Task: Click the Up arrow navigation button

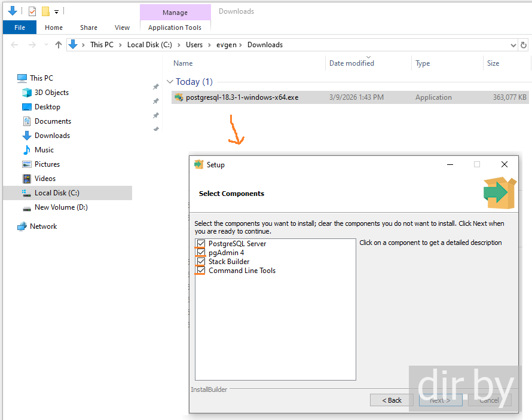Action: pos(59,45)
